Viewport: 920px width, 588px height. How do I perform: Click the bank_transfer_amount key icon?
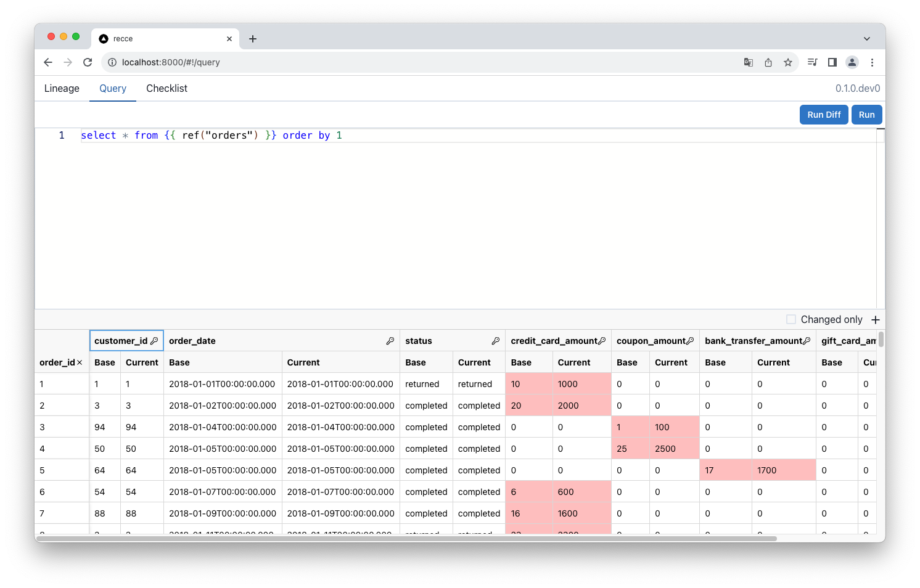click(x=807, y=341)
